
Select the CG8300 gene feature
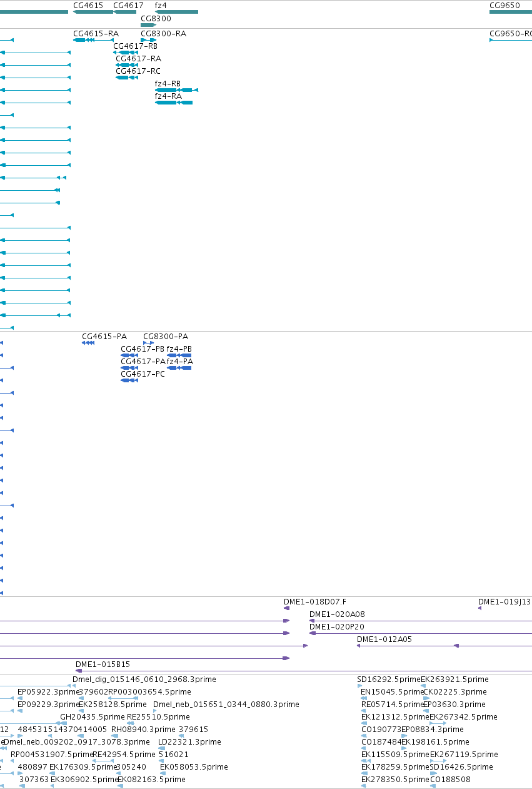click(148, 25)
